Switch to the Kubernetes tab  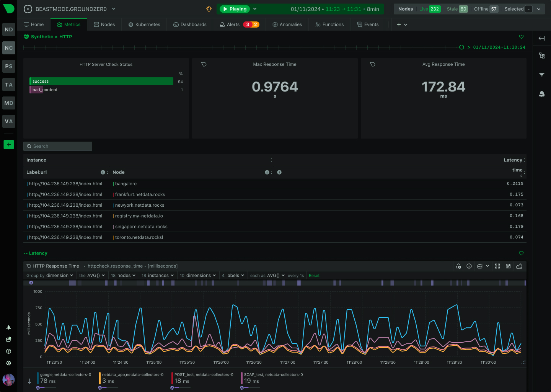144,24
